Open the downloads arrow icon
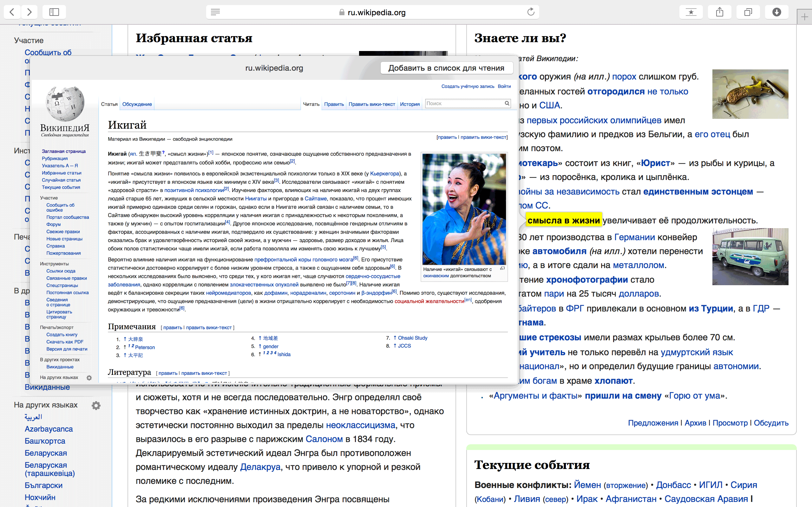Viewport: 812px width, 507px height. click(x=776, y=12)
